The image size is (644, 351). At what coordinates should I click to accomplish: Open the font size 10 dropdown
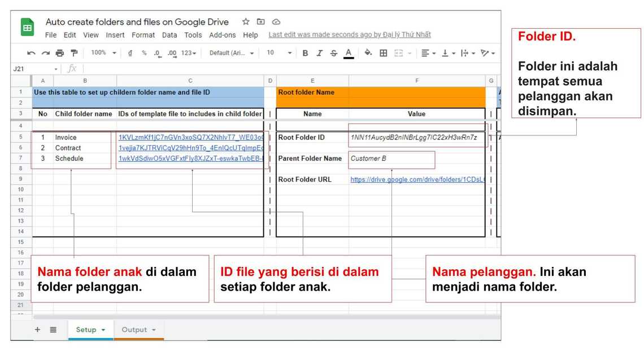pos(279,53)
